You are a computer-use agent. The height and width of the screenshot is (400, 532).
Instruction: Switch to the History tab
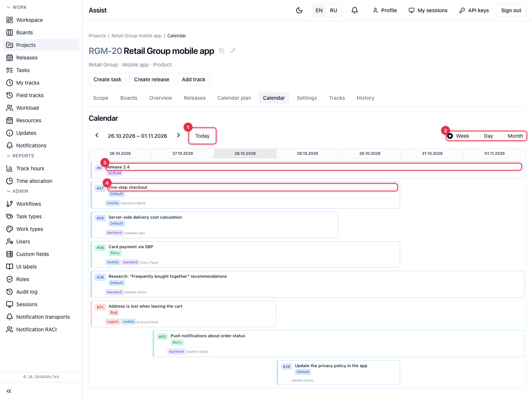tap(366, 98)
